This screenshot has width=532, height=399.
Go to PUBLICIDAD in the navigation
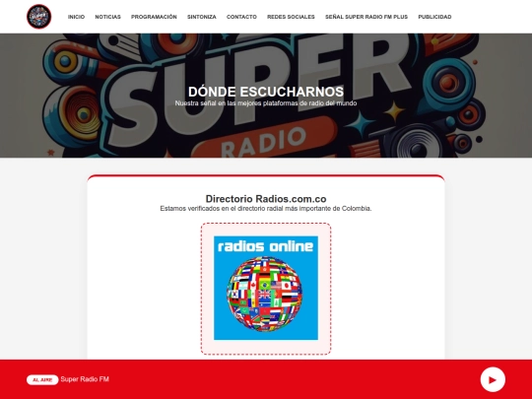(x=434, y=17)
